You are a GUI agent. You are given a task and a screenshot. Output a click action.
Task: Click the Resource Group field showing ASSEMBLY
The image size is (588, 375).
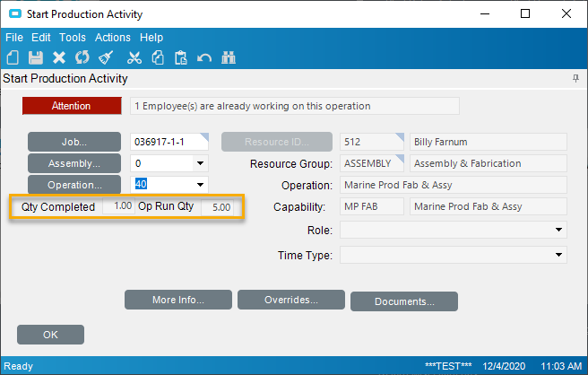click(x=372, y=163)
